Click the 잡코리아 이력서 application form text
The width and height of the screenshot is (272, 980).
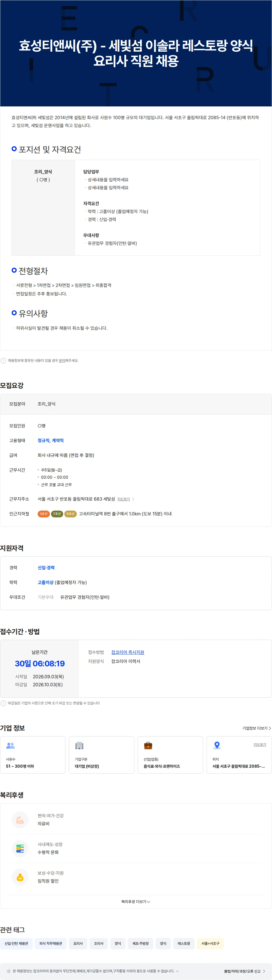pos(126,661)
